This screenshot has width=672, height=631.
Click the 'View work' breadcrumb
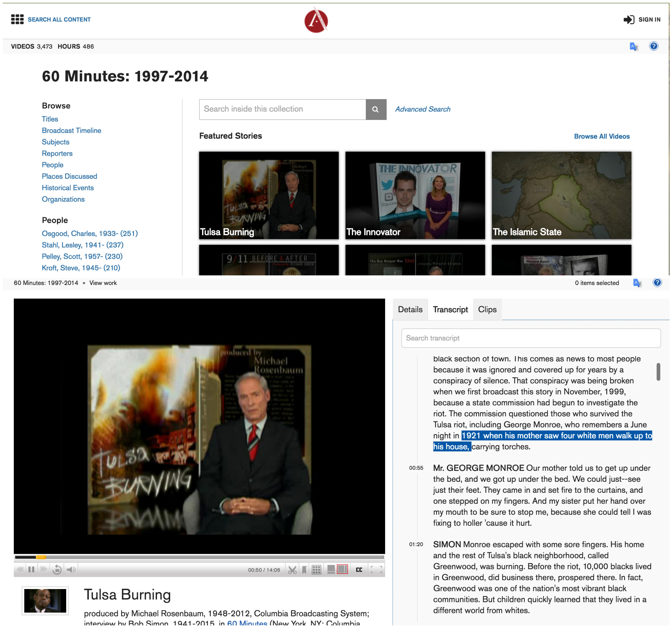pyautogui.click(x=103, y=283)
